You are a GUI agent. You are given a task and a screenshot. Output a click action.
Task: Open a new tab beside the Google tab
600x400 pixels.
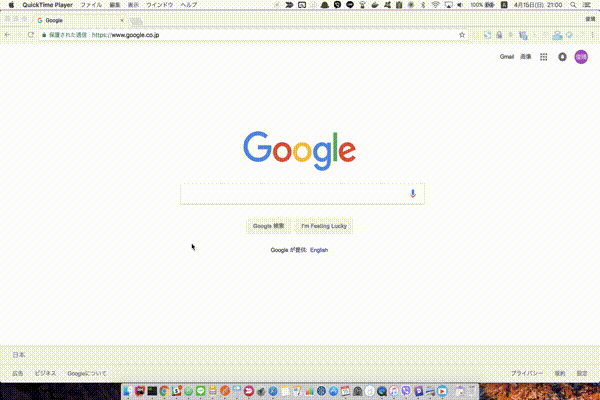(x=136, y=21)
